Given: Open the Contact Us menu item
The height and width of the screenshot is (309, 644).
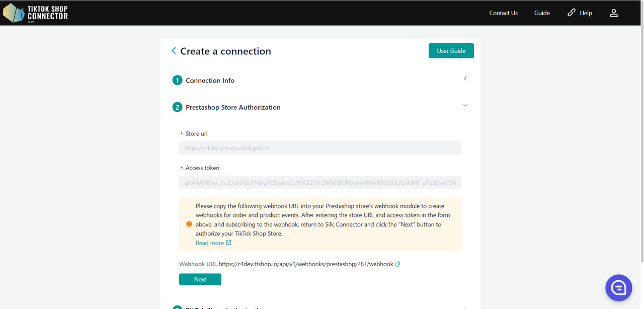Looking at the screenshot, I should pyautogui.click(x=504, y=13).
